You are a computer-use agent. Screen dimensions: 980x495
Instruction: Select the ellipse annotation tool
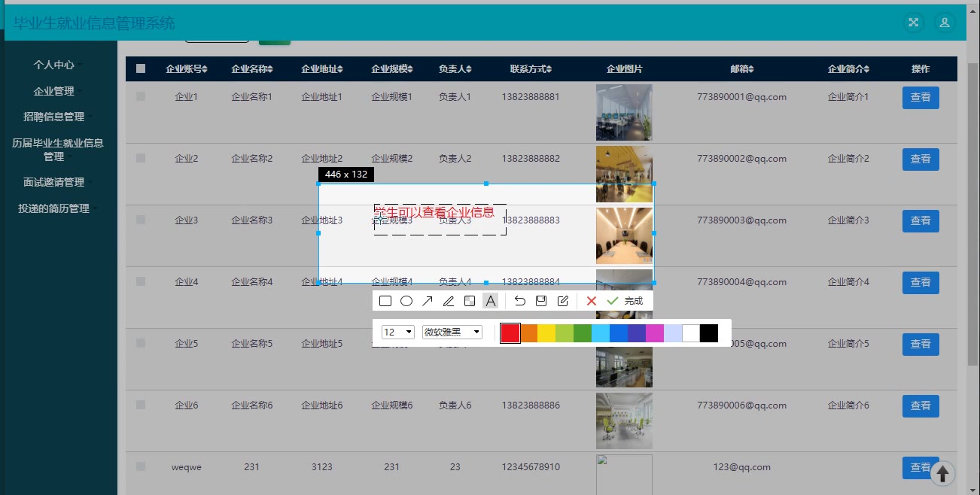(406, 301)
